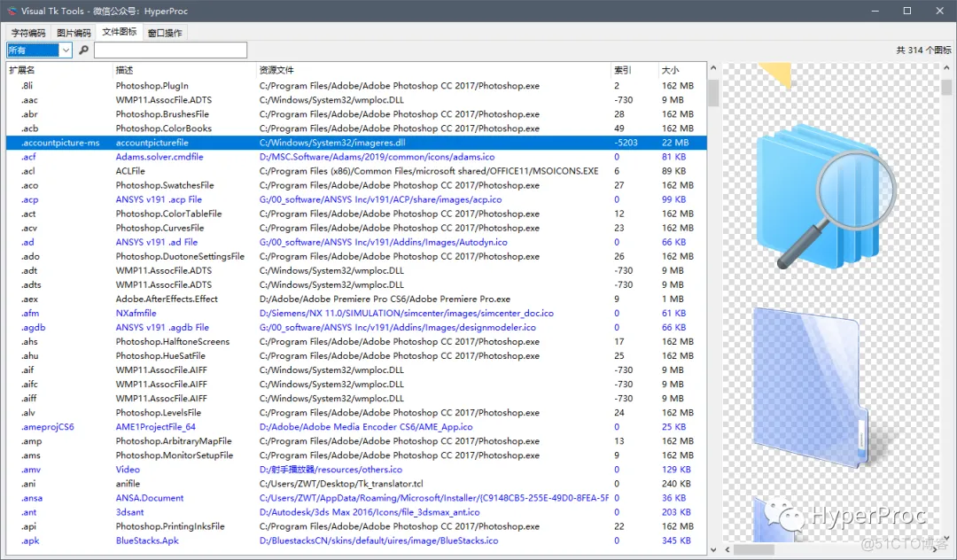Select the .acb row
Screen dimensions: 957x560
(356, 128)
